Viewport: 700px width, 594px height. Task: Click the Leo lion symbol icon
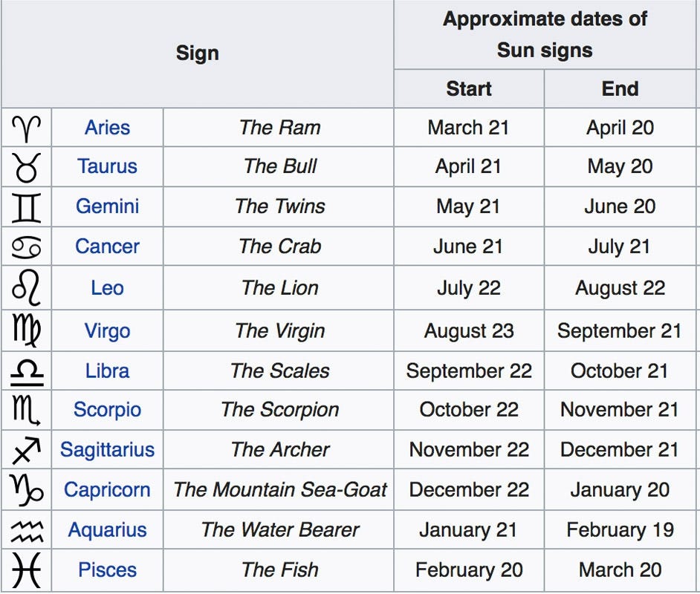[26, 287]
